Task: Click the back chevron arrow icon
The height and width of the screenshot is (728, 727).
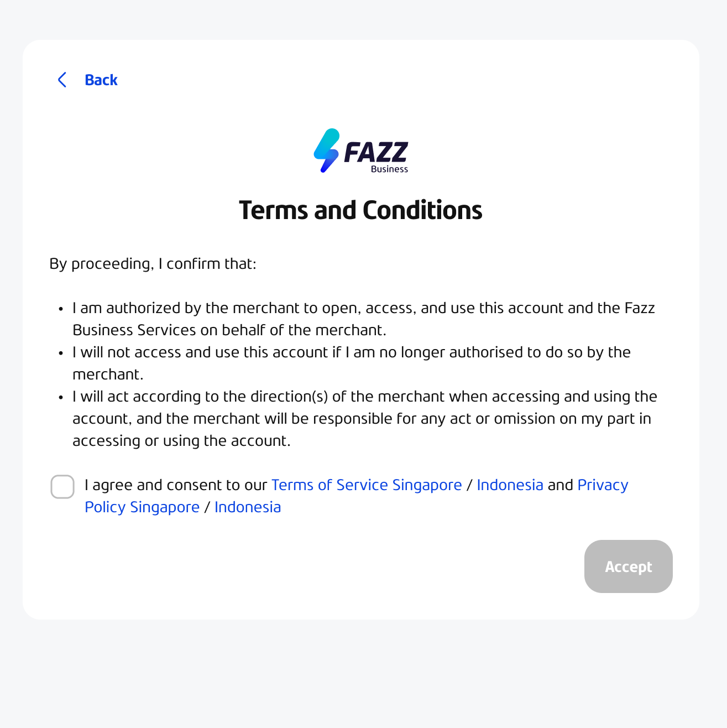Action: 62,80
